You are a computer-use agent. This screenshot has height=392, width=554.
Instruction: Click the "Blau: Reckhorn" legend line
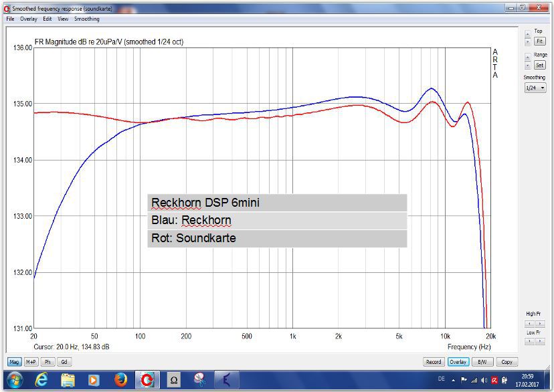[277, 220]
